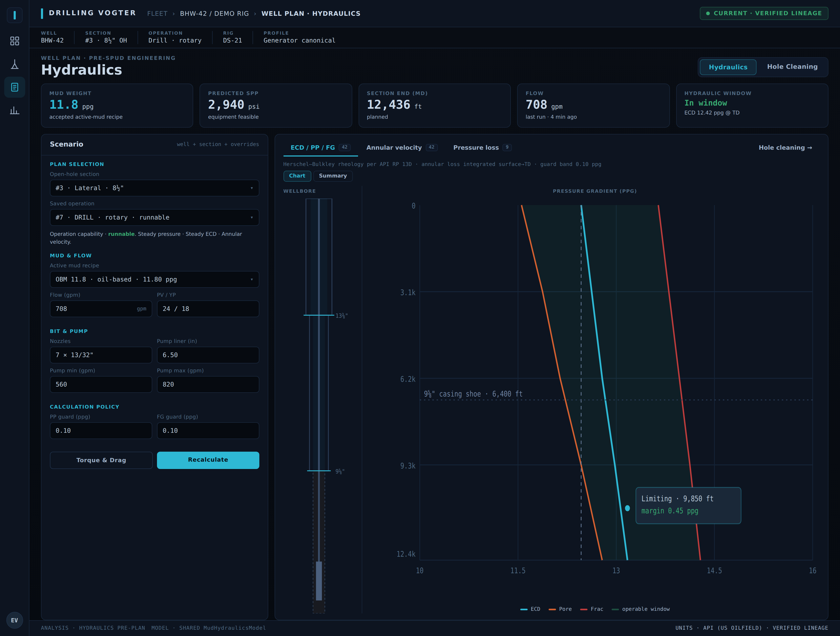Expand the Open-hole section dropdown
This screenshot has height=636, width=840.
(x=155, y=188)
